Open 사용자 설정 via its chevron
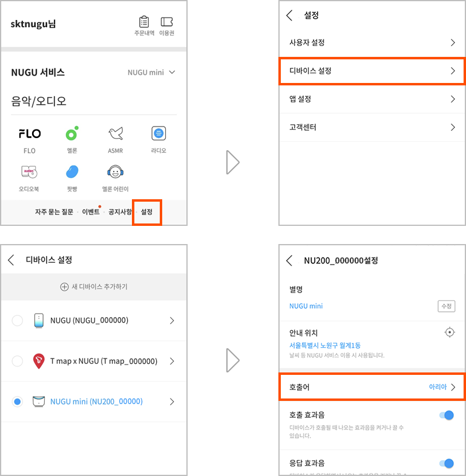 coord(453,43)
